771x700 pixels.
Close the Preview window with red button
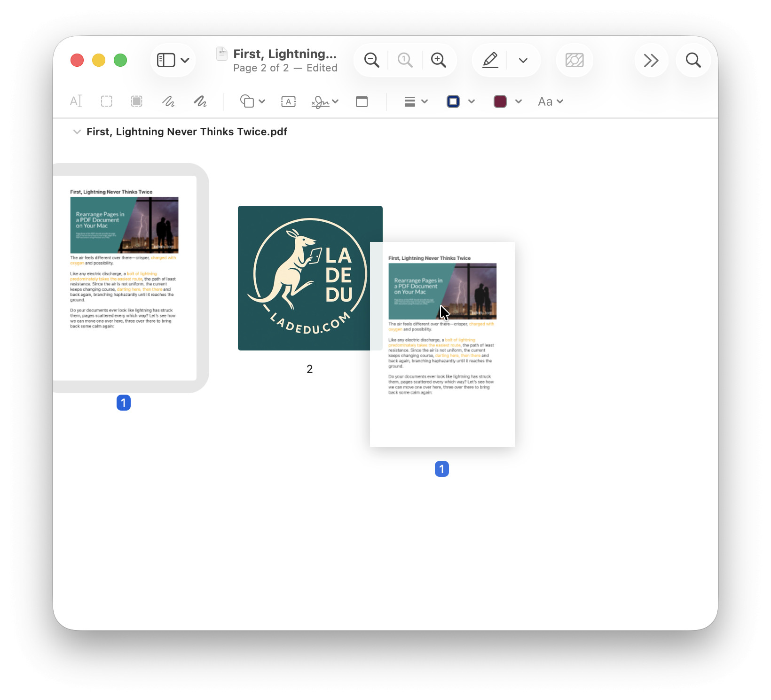tap(77, 60)
